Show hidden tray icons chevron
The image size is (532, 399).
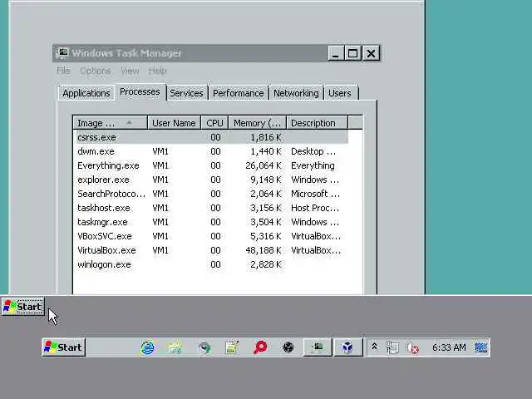pyautogui.click(x=375, y=347)
